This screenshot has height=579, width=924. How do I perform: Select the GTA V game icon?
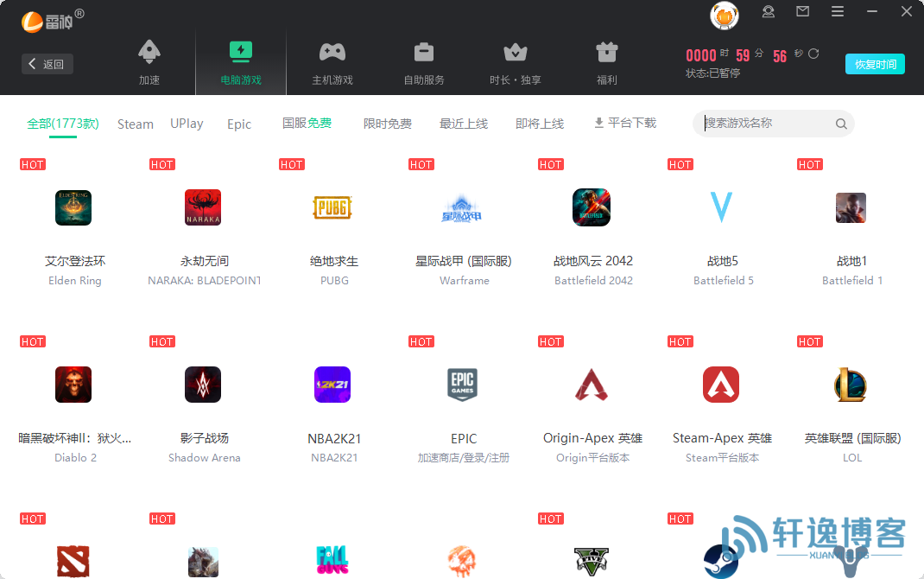point(591,562)
